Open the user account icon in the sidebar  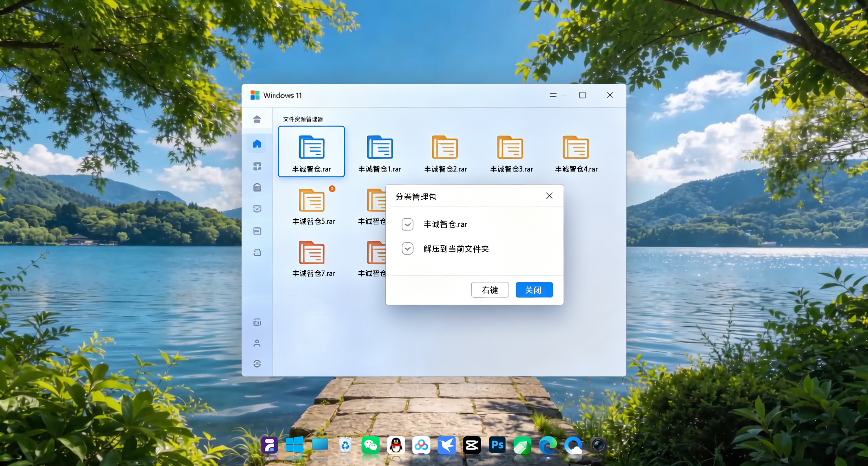[x=257, y=343]
